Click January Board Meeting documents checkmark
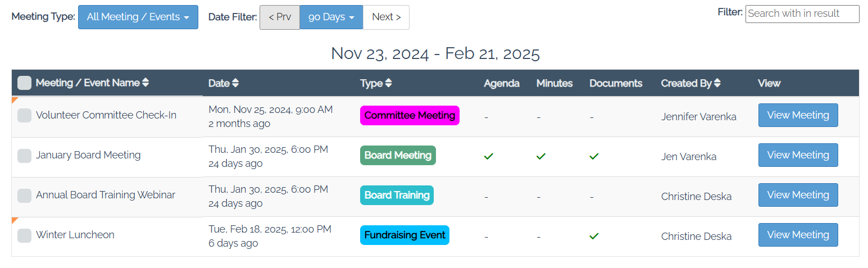Image resolution: width=868 pixels, height=268 pixels. [x=594, y=156]
